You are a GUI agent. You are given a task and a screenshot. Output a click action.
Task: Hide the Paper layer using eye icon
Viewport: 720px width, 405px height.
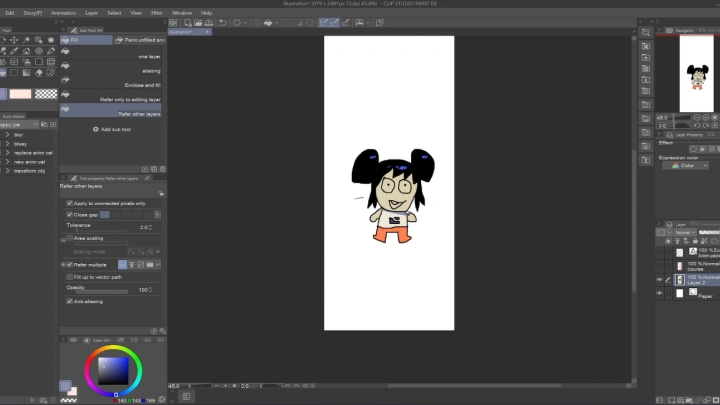point(659,293)
